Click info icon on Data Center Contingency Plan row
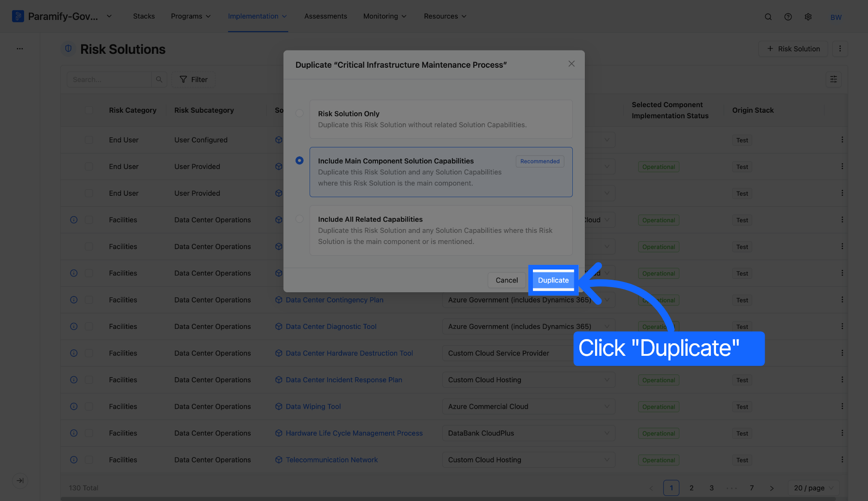868x501 pixels. pyautogui.click(x=74, y=300)
